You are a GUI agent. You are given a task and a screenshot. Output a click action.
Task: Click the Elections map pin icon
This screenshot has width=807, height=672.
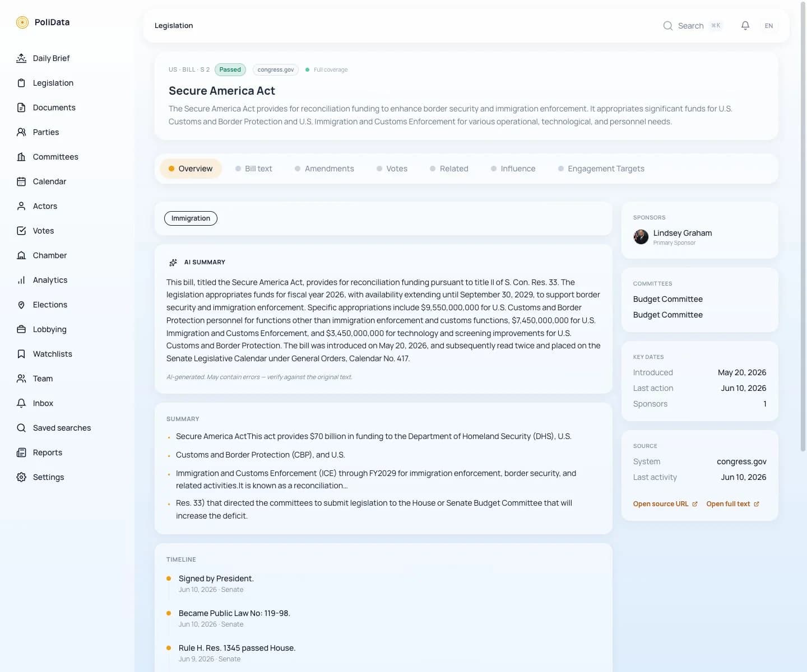pos(21,305)
